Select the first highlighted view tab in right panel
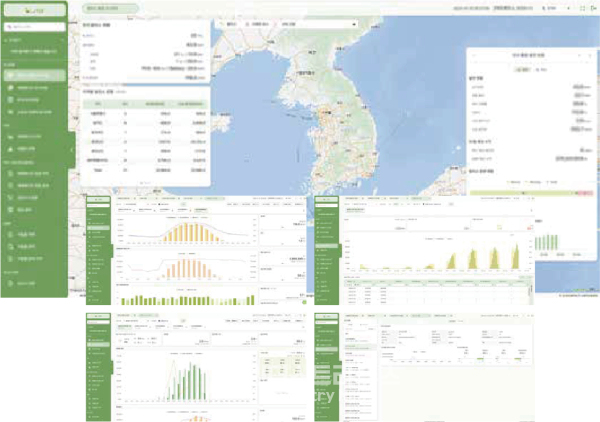 tap(523, 70)
